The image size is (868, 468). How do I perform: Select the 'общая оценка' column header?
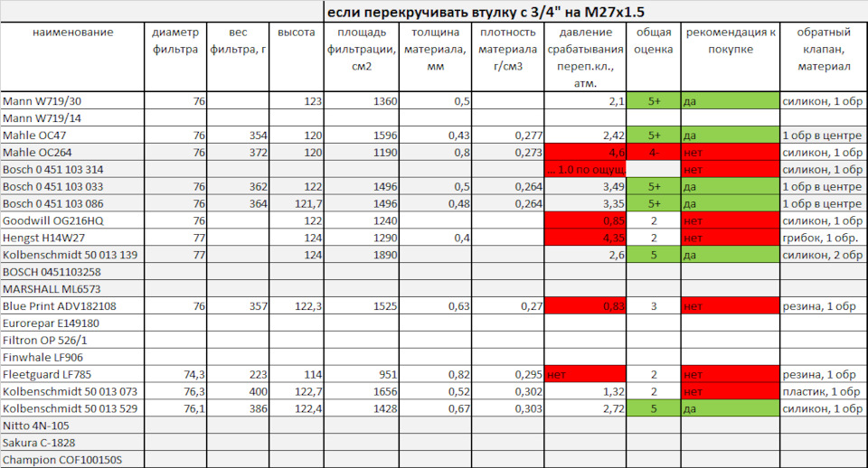653,57
